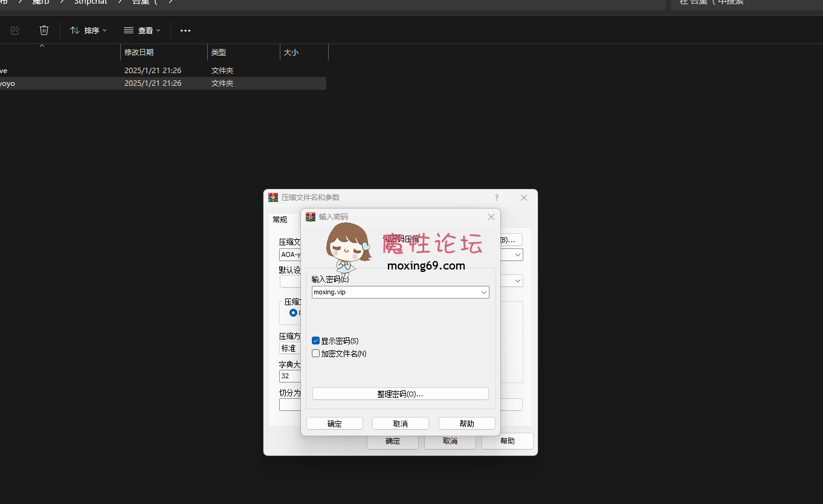The height and width of the screenshot is (504, 823).
Task: Open the 整理密码(O) password manager
Action: click(x=400, y=393)
